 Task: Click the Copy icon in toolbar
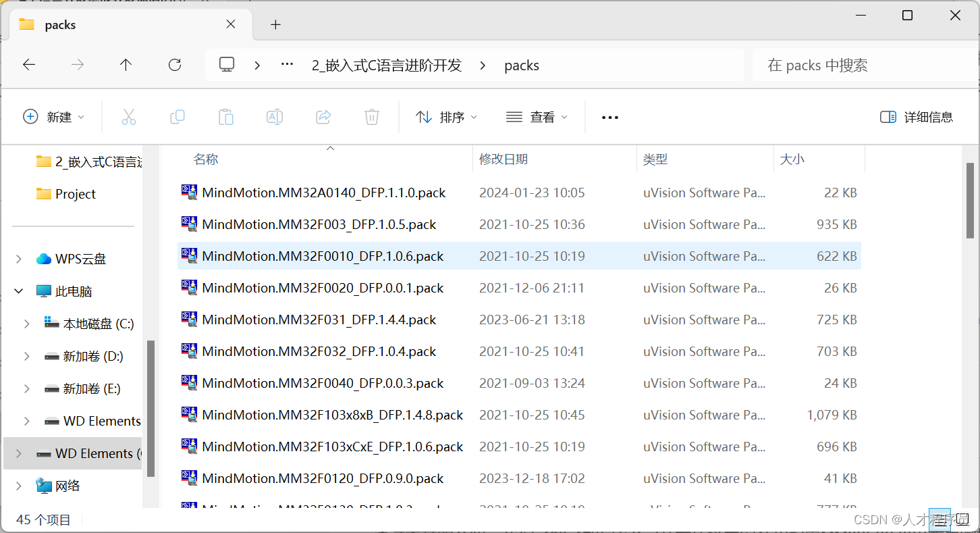(178, 117)
